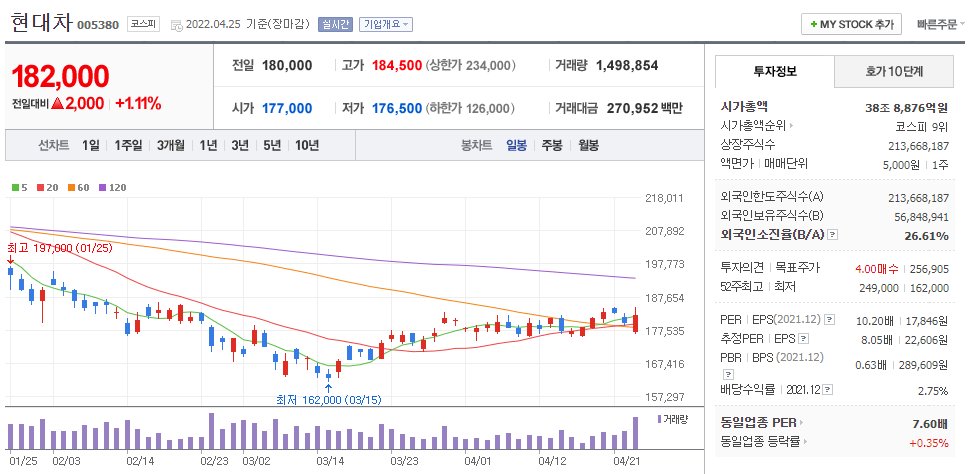Click the MY STOCK 추가 button

pos(851,24)
